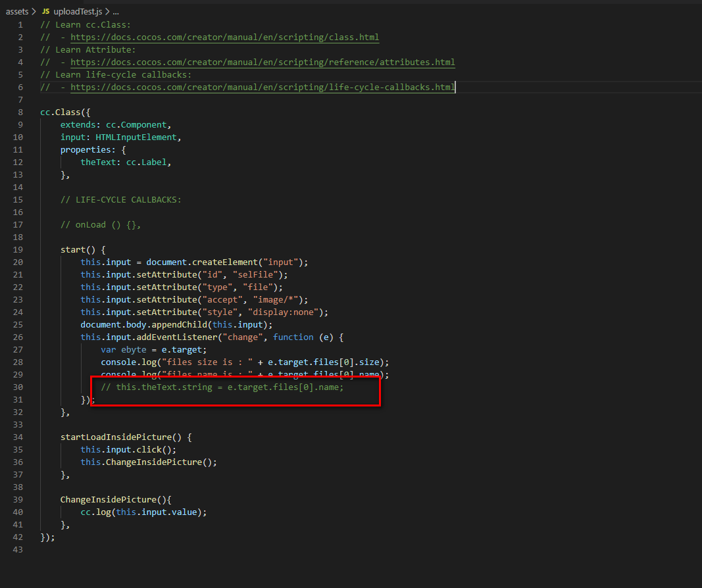Open the scripting/class.html docs link

pyautogui.click(x=225, y=37)
